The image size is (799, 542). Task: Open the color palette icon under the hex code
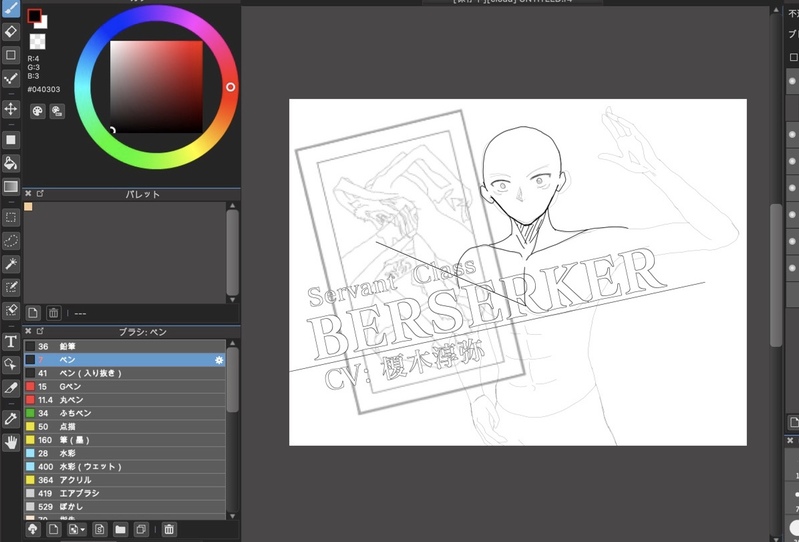[38, 111]
